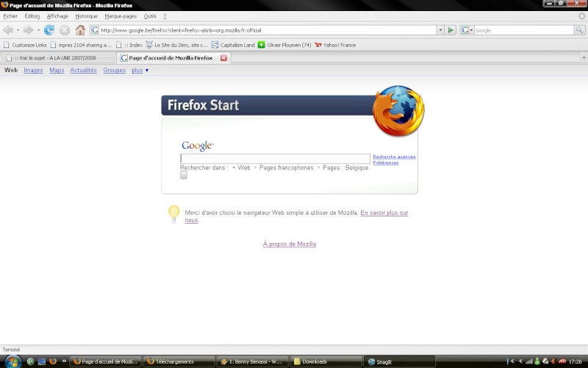Click the light bulb tip icon
The image size is (588, 368).
[173, 214]
